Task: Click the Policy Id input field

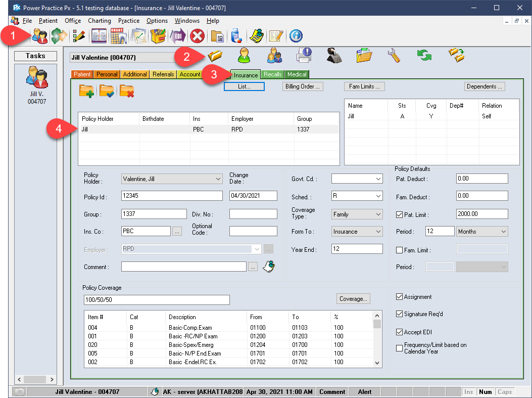Action: click(172, 196)
